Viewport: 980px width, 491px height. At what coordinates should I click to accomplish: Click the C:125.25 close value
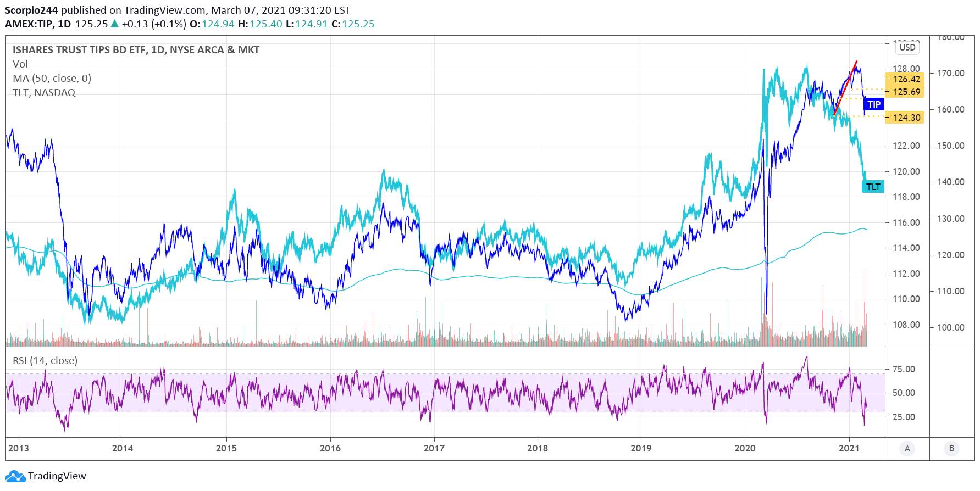[x=353, y=24]
